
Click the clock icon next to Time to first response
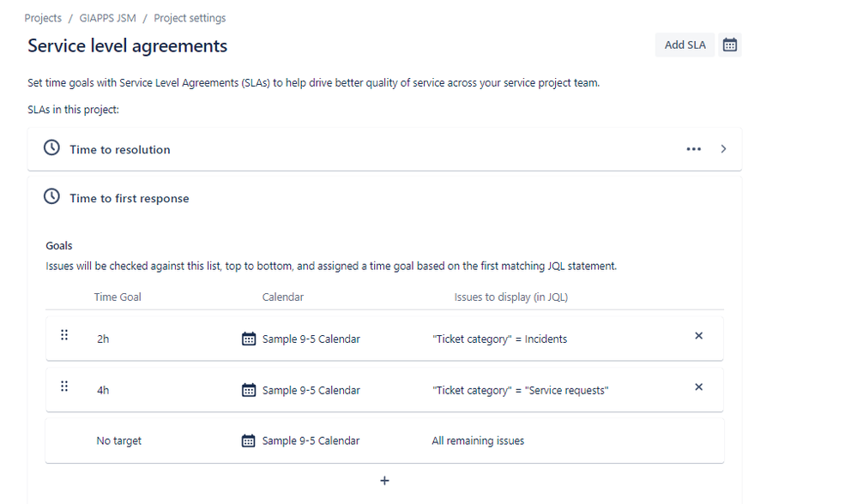52,196
